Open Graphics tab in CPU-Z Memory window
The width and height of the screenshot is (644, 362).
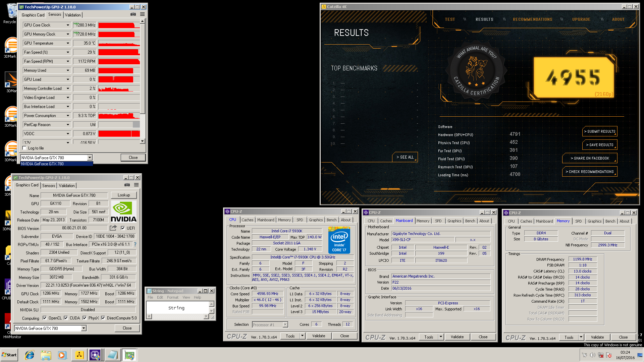pyautogui.click(x=594, y=221)
